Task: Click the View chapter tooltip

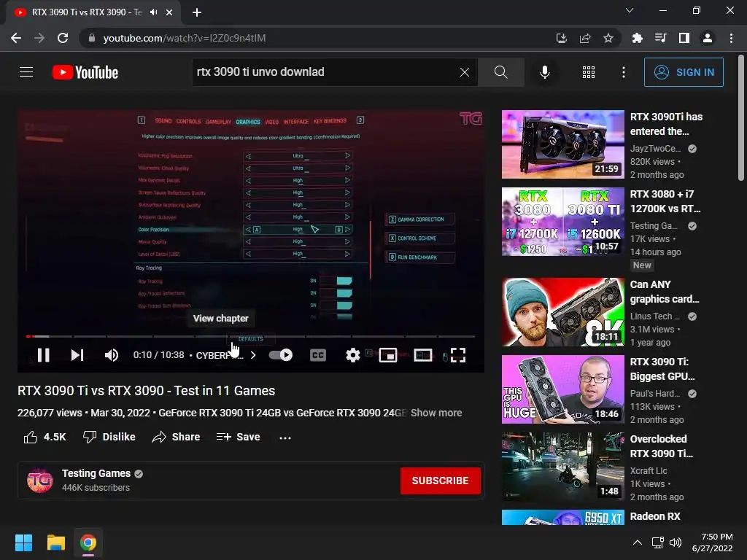Action: click(x=220, y=318)
